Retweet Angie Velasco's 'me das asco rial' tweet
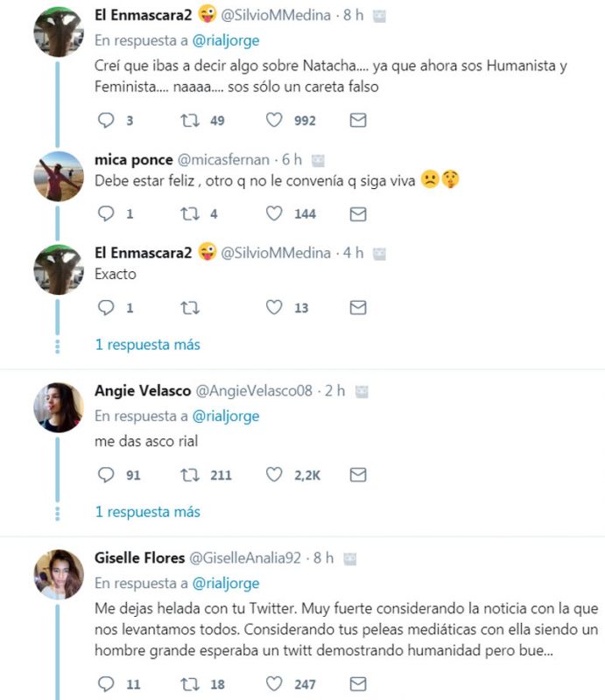 [x=190, y=474]
